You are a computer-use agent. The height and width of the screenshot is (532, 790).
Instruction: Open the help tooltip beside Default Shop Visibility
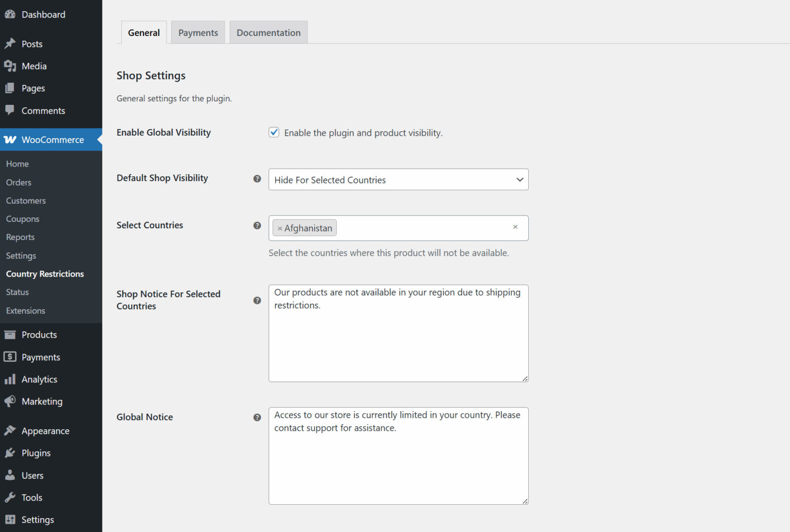(x=257, y=178)
